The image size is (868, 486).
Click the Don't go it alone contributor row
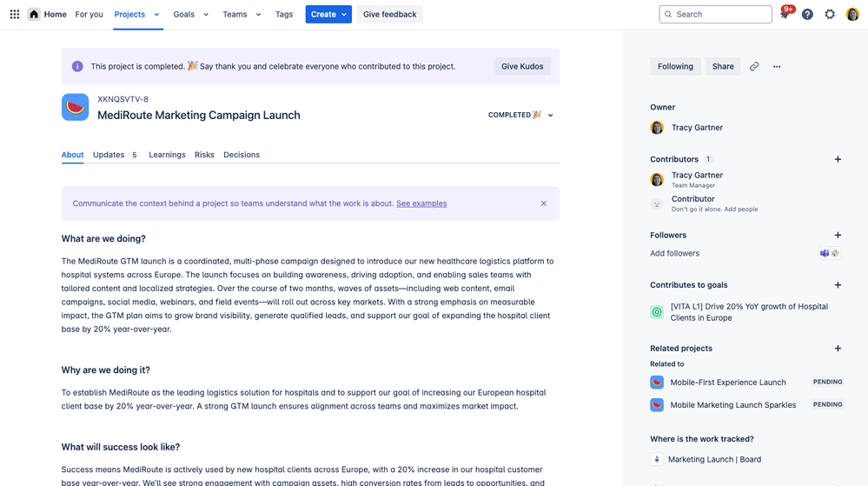(x=704, y=203)
